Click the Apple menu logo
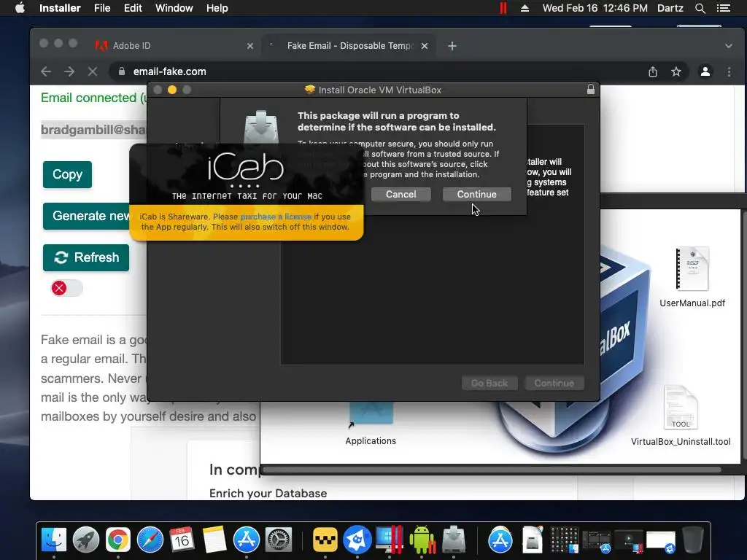 click(20, 8)
